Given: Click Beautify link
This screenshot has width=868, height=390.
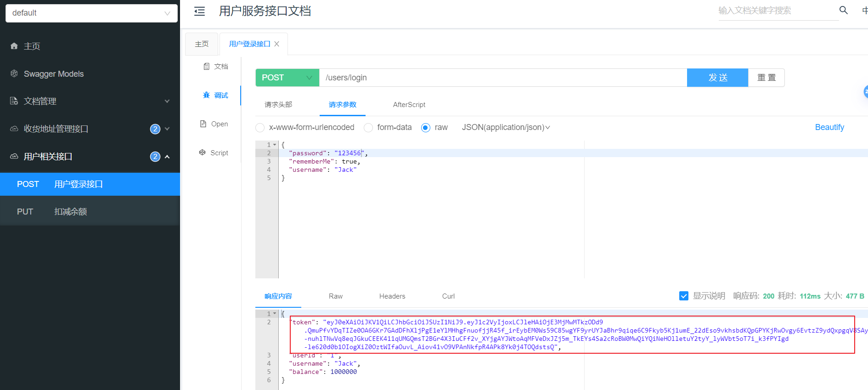Looking at the screenshot, I should (829, 127).
